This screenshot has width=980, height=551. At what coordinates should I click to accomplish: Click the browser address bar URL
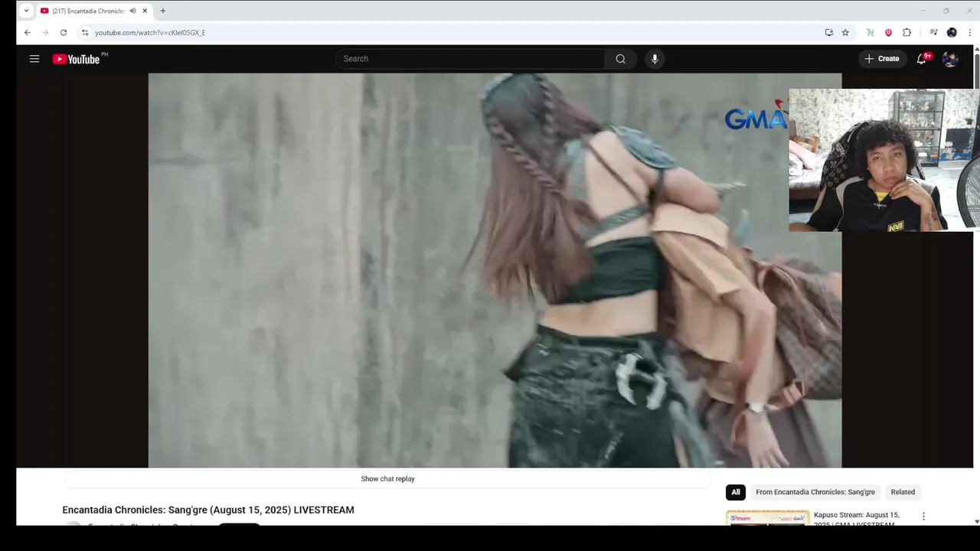pyautogui.click(x=150, y=33)
